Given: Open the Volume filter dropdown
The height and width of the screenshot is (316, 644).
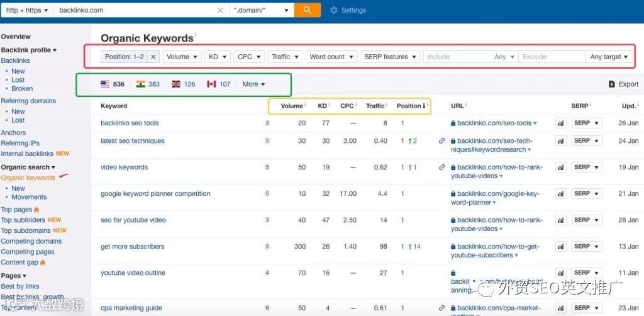Looking at the screenshot, I should pos(182,57).
